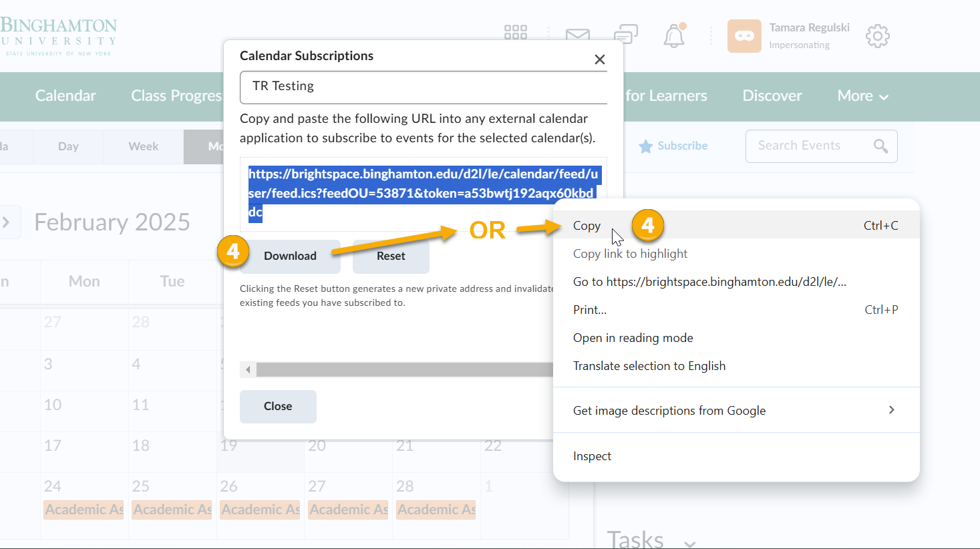980x549 pixels.
Task: Open the Discover navigation link
Action: coord(772,96)
